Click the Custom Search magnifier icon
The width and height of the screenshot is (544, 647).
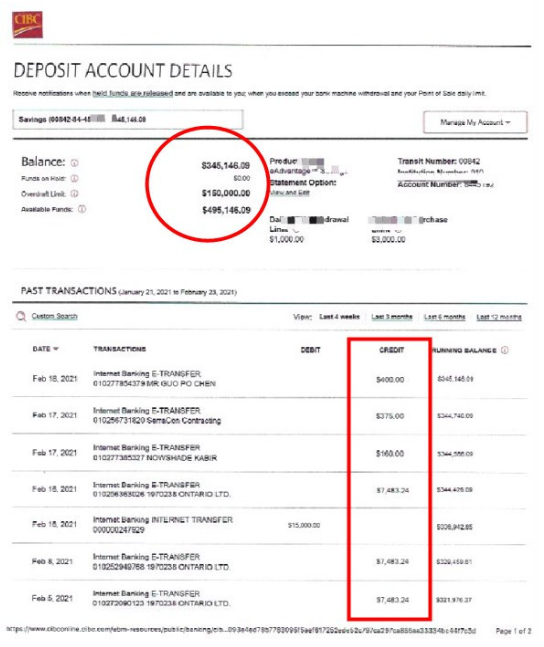click(x=21, y=316)
